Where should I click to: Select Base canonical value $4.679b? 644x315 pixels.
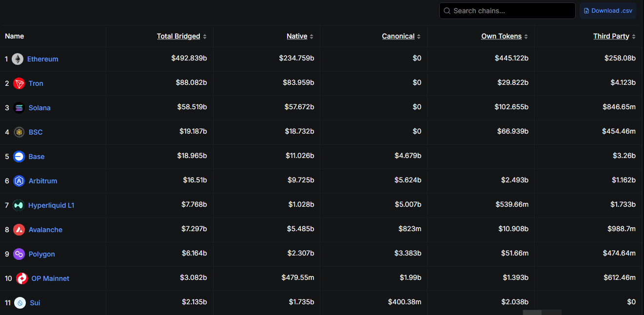click(x=408, y=156)
